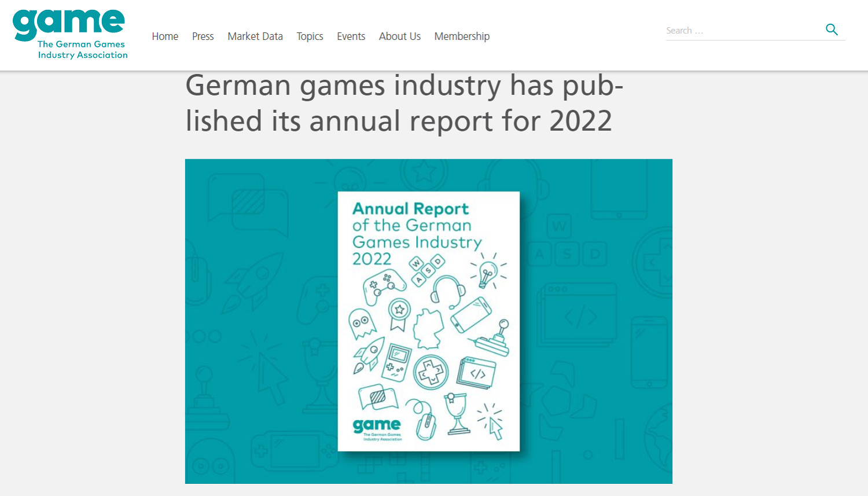Screen dimensions: 868x496
Task: Click the headset icon on report cover
Action: click(x=447, y=291)
